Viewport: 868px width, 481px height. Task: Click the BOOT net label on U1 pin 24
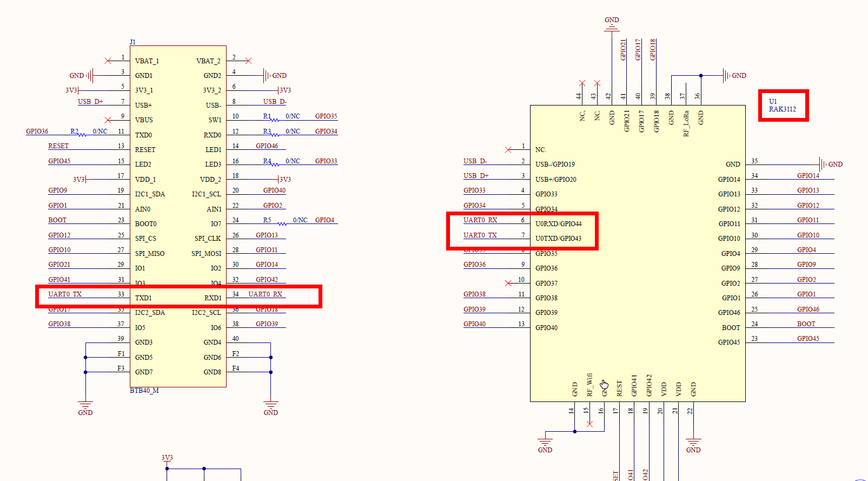pos(806,324)
